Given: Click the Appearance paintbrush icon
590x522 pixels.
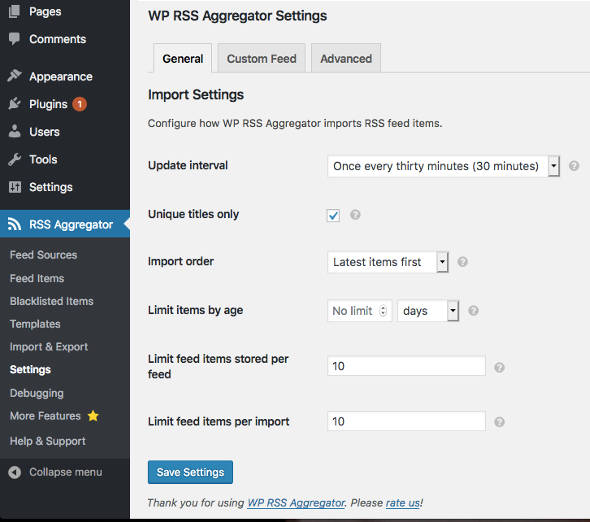Looking at the screenshot, I should coord(14,76).
